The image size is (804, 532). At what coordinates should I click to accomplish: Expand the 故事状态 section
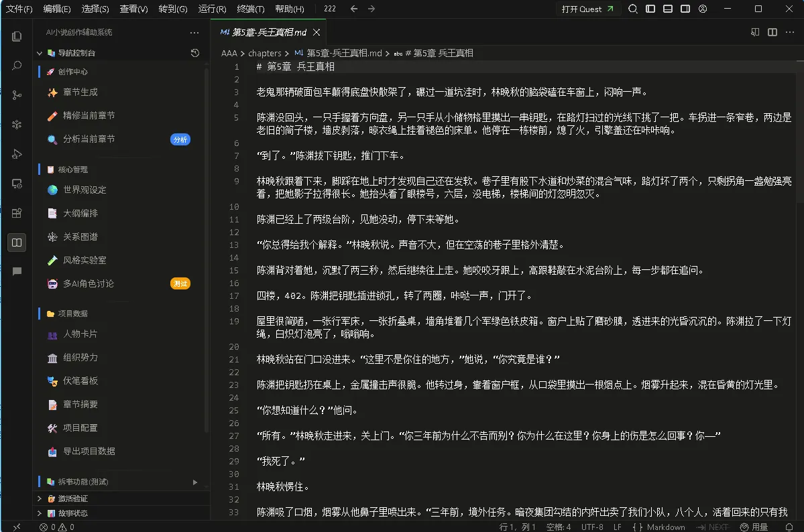point(40,513)
